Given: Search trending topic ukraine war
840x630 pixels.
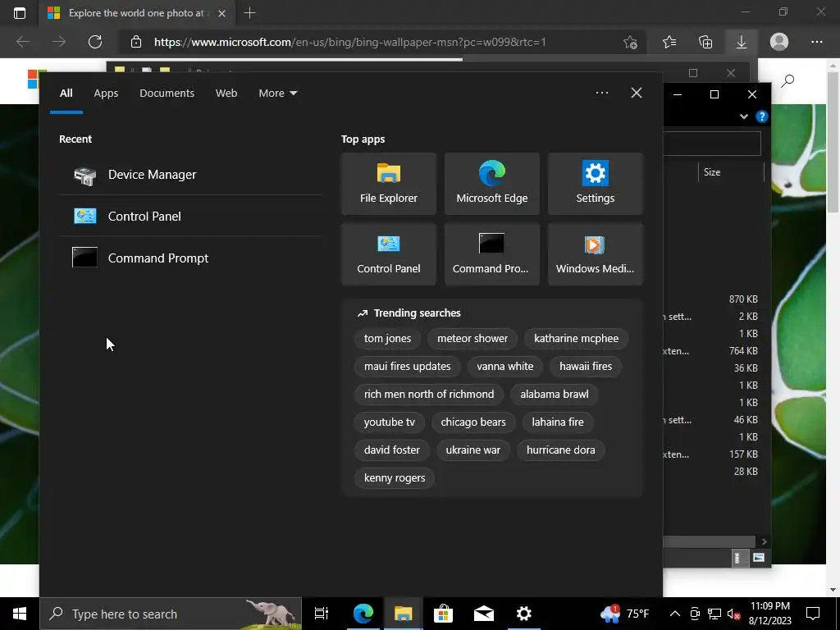Looking at the screenshot, I should click(x=472, y=450).
